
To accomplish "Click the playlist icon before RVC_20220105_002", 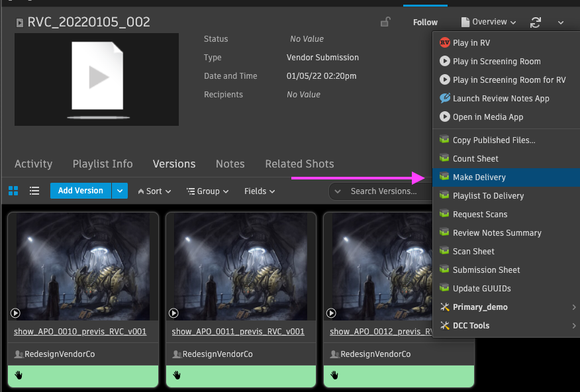I will [20, 23].
